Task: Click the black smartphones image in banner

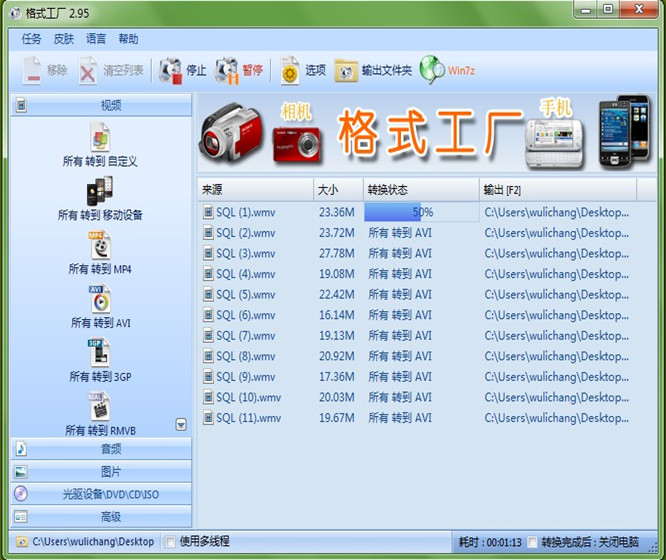Action: coord(624,130)
